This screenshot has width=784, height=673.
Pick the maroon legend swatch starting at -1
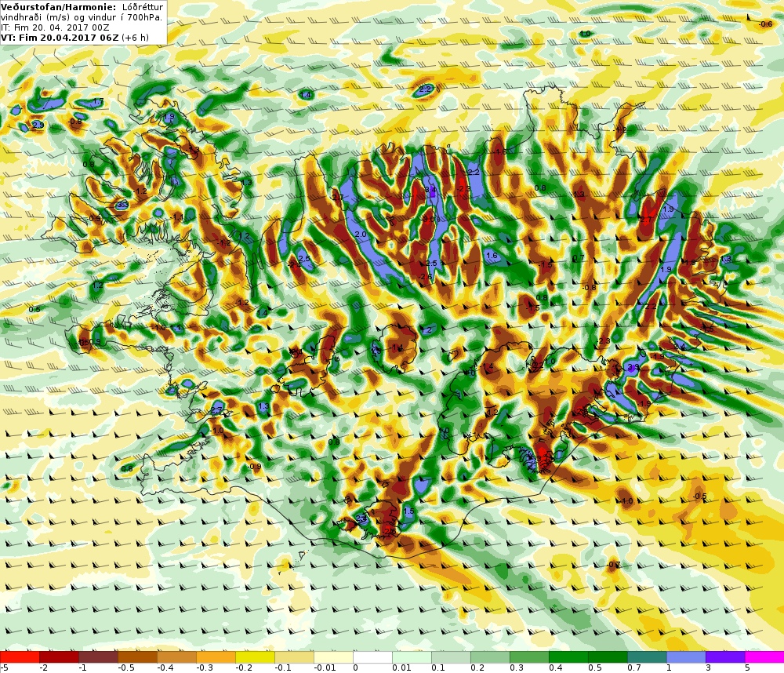98,657
